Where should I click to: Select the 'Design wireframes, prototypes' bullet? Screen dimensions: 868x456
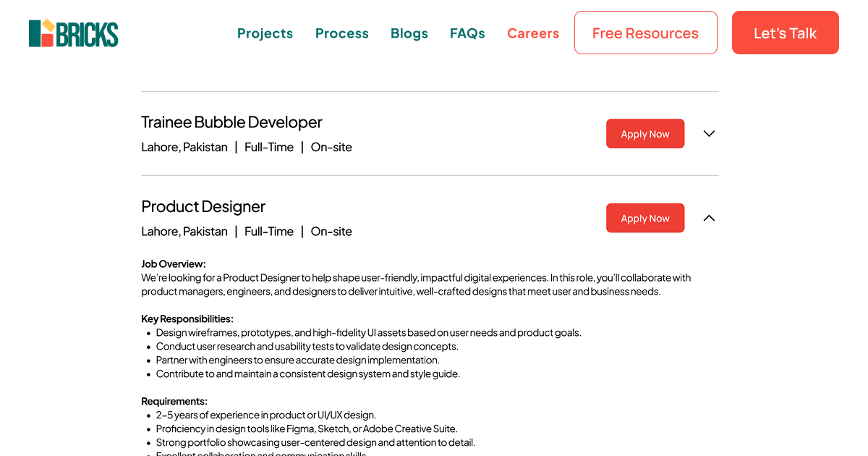[x=368, y=333]
